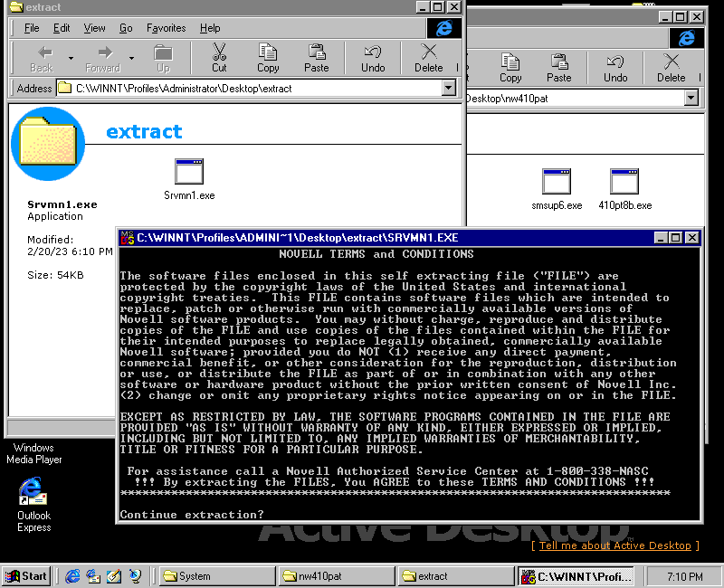Open the File menu
Screen dimensions: 724x588
(32, 28)
